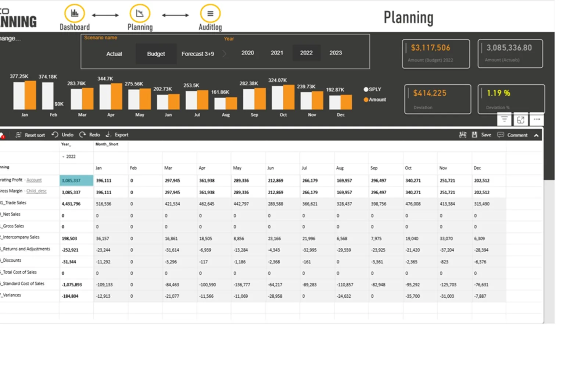Select year 2021
Viewport: 588px width, 368px height.
point(277,53)
